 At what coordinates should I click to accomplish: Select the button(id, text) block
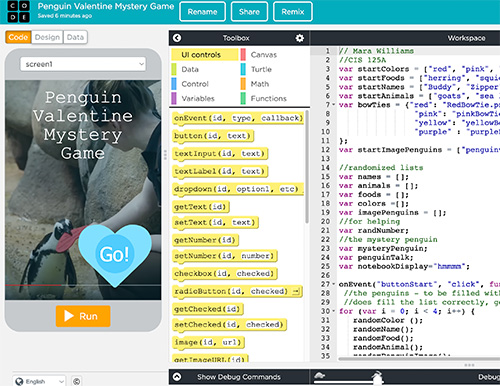[x=213, y=136]
